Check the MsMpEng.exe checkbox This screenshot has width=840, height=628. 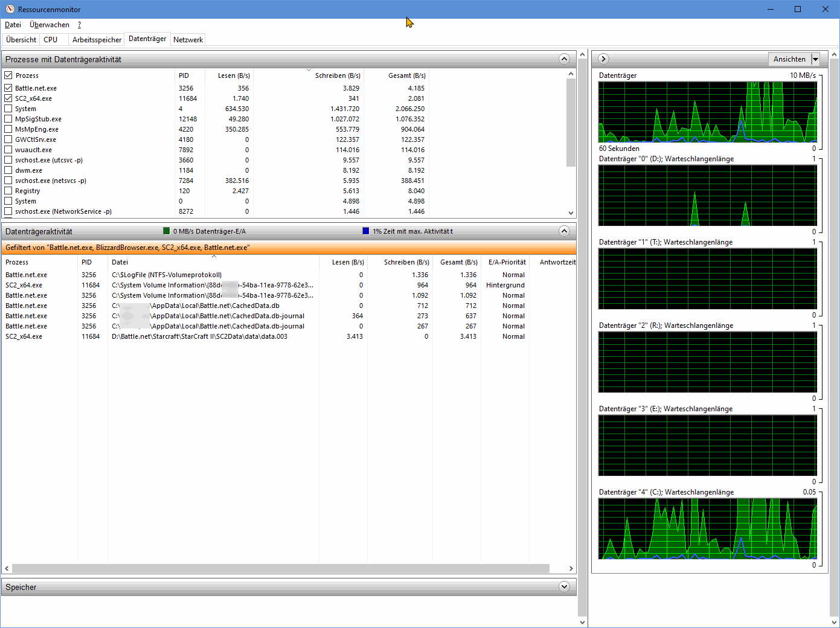coord(8,129)
